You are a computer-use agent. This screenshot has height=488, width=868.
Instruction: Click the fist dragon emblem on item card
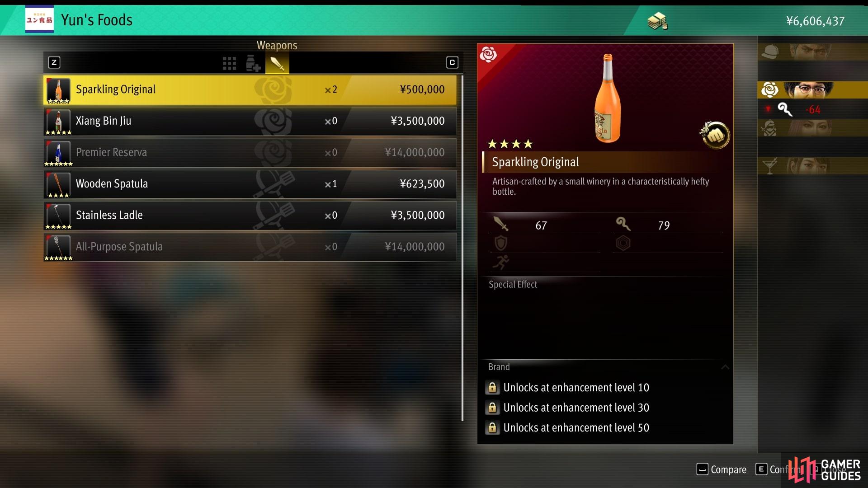point(715,135)
